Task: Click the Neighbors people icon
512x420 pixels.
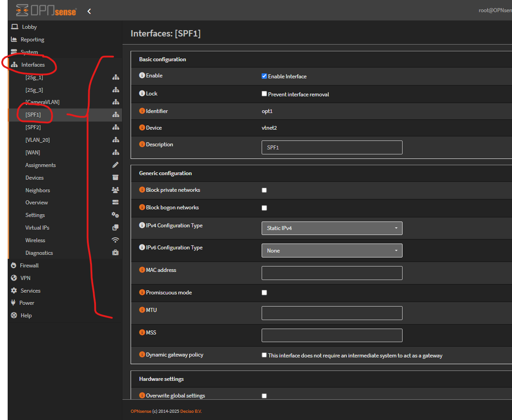Action: (x=116, y=190)
